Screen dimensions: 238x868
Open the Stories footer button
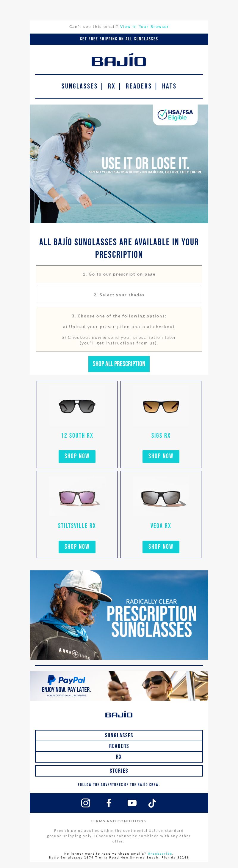pyautogui.click(x=119, y=771)
